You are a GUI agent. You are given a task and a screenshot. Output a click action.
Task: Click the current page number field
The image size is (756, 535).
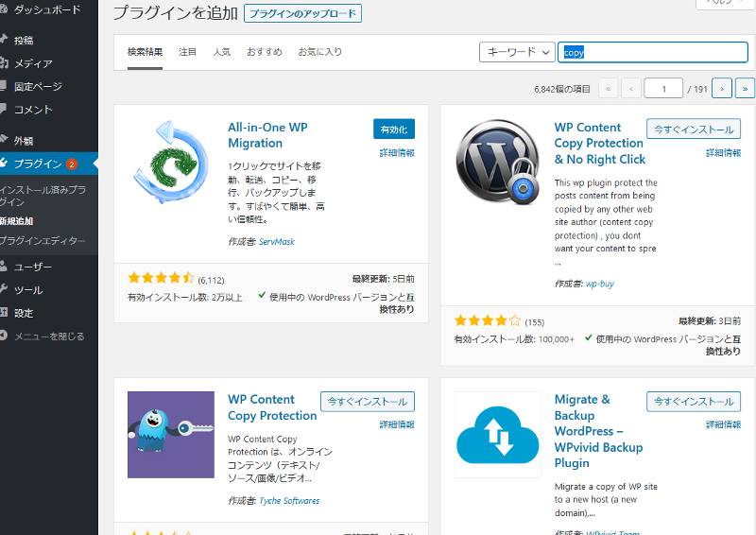click(x=663, y=88)
